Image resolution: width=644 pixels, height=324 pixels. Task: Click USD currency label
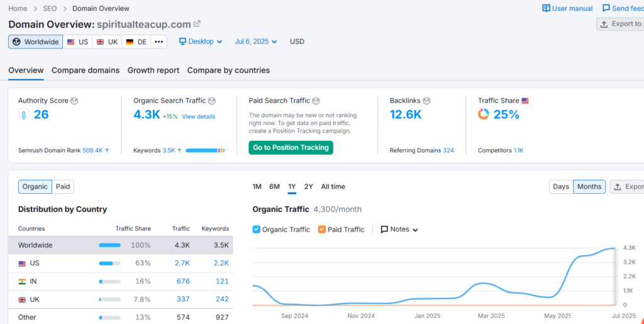click(x=297, y=42)
